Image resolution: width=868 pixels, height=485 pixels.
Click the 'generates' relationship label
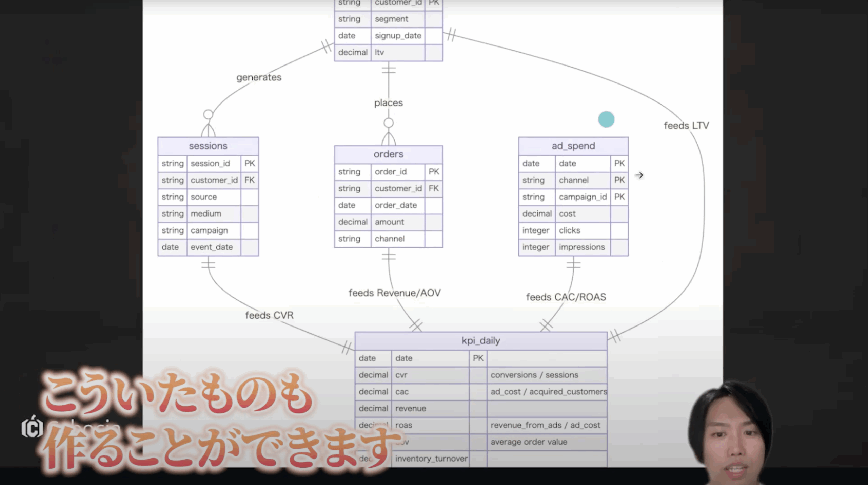pos(259,78)
